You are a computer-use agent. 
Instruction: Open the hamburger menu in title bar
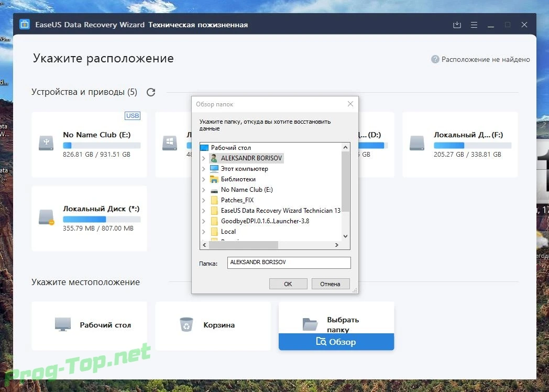[474, 25]
